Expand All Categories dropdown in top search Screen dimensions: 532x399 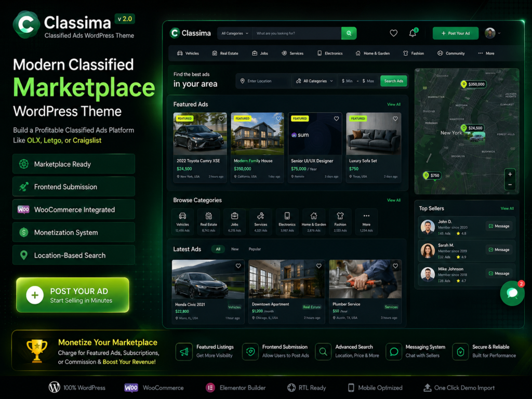[x=235, y=33]
